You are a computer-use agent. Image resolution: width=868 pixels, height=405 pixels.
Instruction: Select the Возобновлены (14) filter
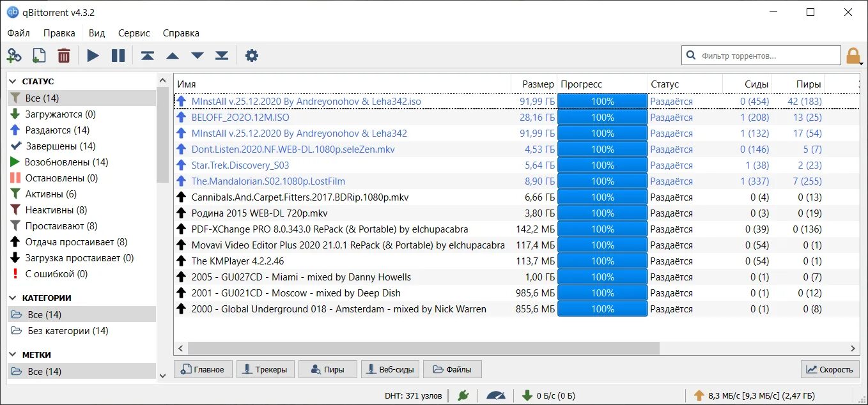[81, 162]
